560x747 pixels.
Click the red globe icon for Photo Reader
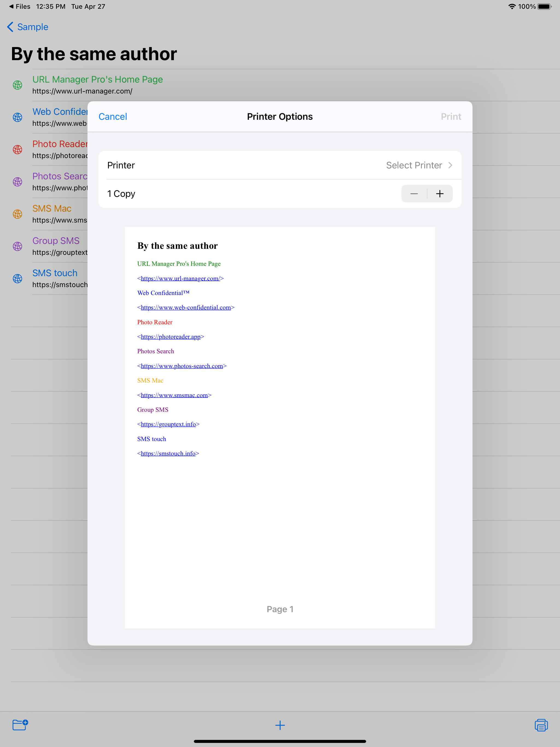(17, 150)
